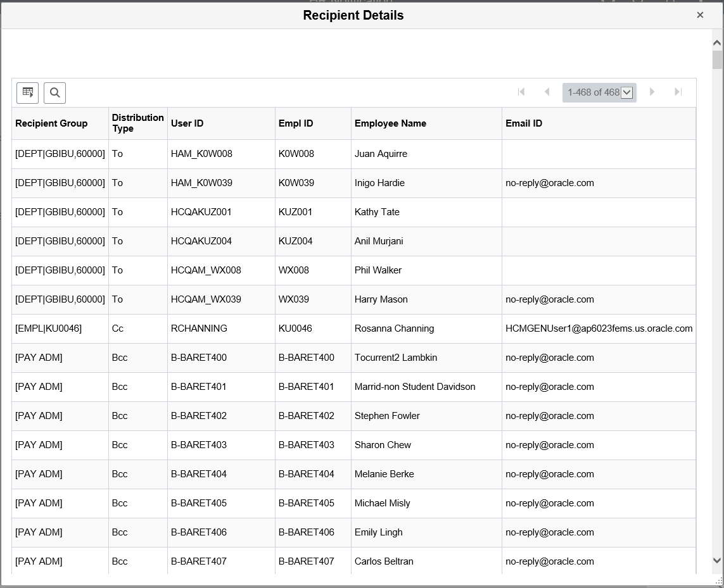Click the Find search icon
The width and height of the screenshot is (724, 588).
click(x=55, y=93)
